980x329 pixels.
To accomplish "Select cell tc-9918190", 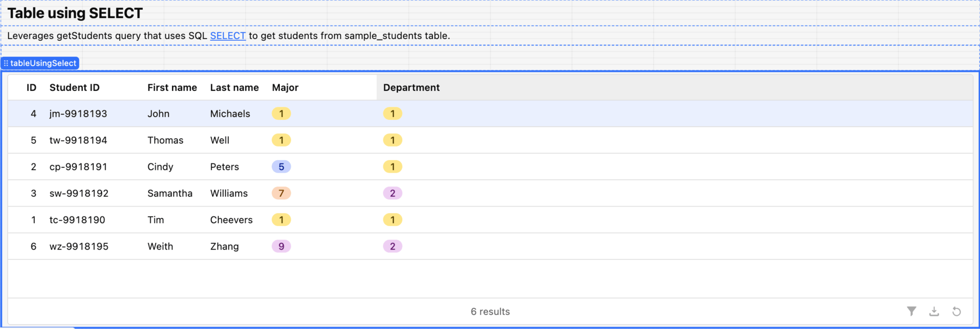I will point(77,220).
